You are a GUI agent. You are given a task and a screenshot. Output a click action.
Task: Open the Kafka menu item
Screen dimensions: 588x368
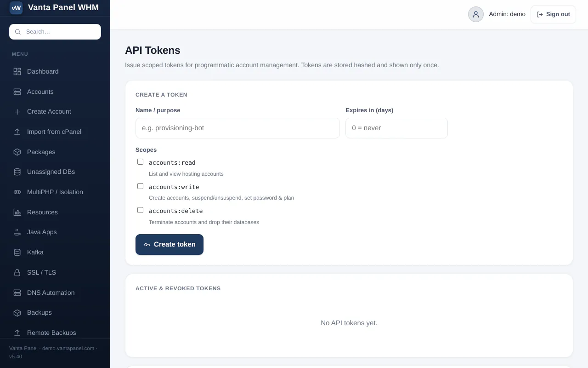point(55,252)
